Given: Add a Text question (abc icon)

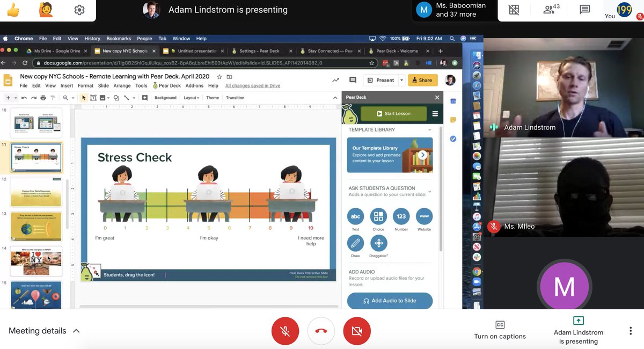Looking at the screenshot, I should (355, 216).
